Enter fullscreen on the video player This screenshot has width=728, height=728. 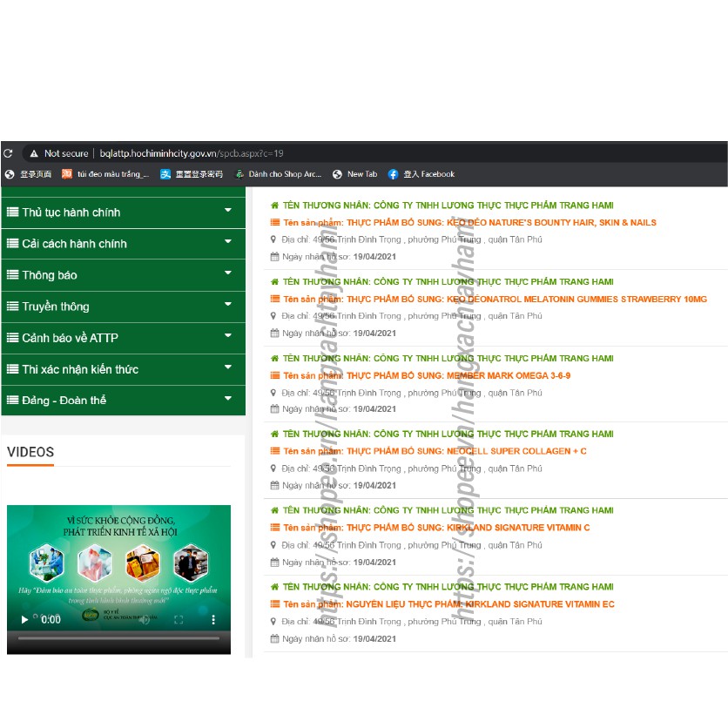click(179, 619)
